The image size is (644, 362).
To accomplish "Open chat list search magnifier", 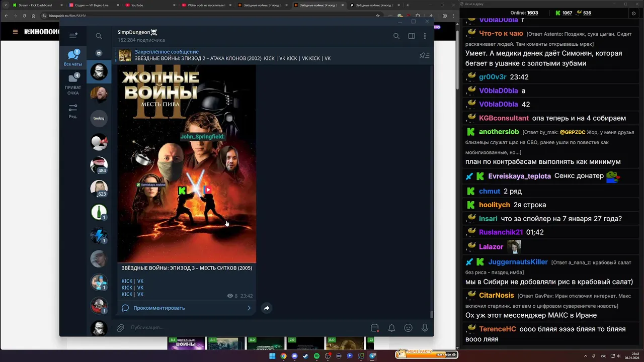I will coord(99,36).
